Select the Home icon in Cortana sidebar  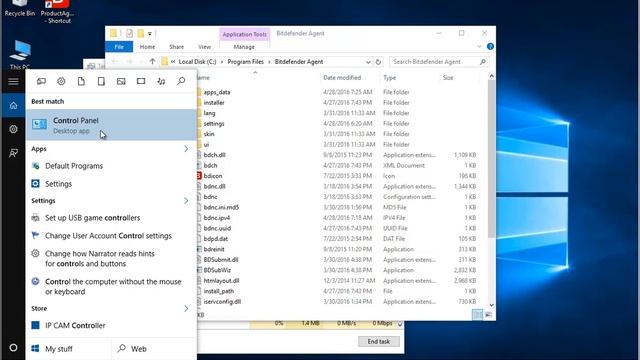(13, 106)
